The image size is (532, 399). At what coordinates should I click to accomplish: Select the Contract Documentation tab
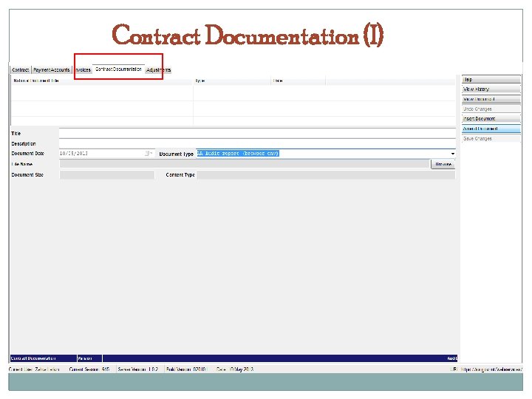[x=118, y=69]
